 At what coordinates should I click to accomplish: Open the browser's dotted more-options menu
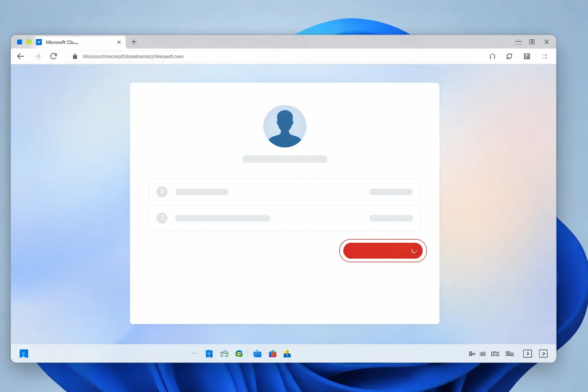[x=545, y=56]
